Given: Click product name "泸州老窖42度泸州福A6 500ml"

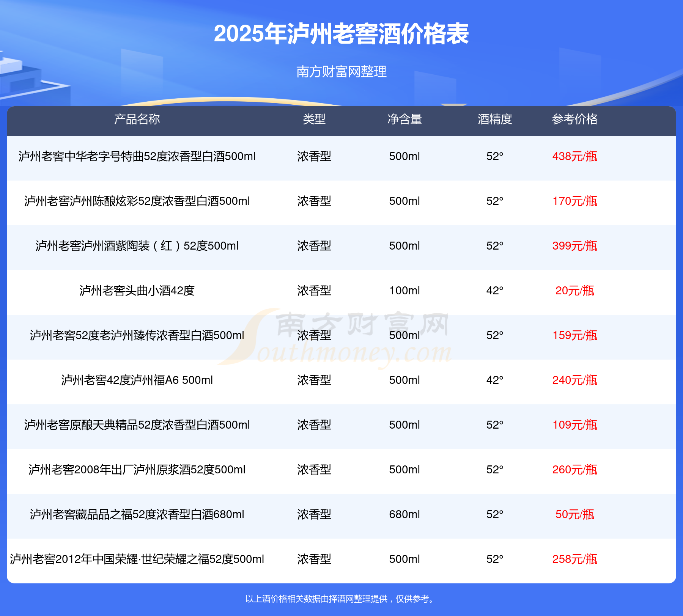Looking at the screenshot, I should [137, 380].
